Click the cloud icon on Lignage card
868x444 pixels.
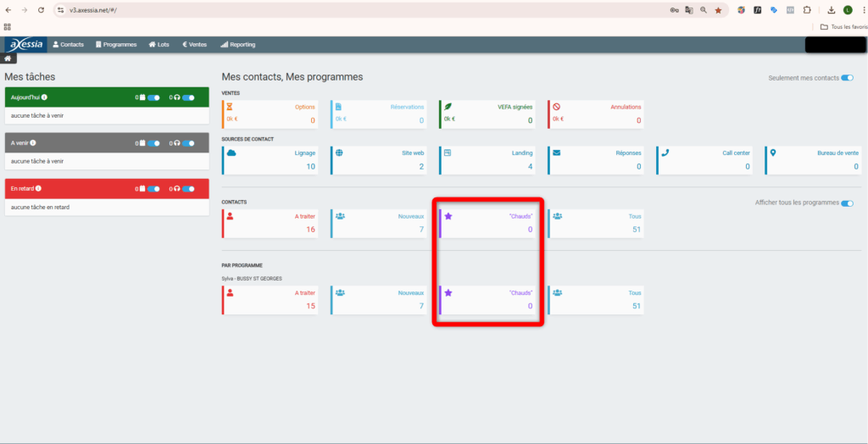[x=231, y=153]
